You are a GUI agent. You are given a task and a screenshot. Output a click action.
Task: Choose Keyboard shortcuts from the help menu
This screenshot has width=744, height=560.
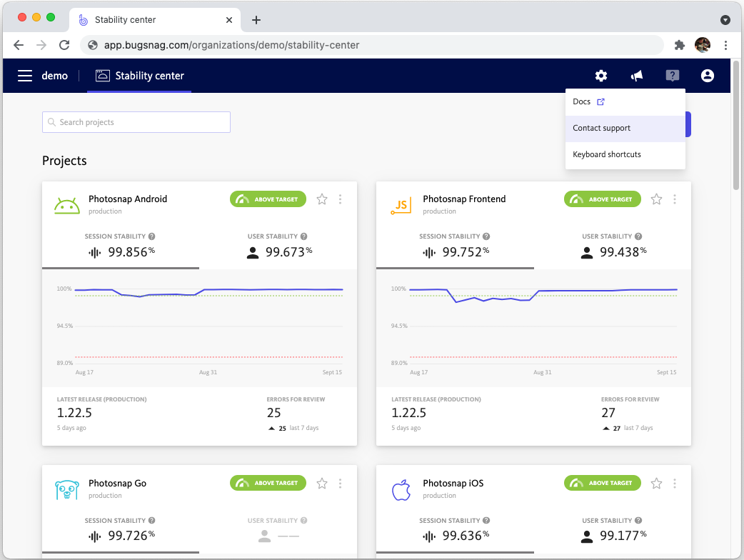(625, 155)
